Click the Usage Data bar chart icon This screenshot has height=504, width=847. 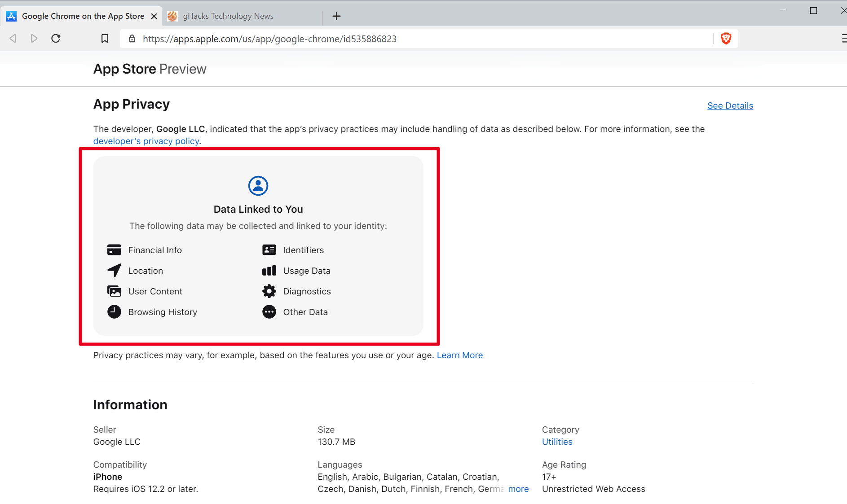(x=269, y=270)
